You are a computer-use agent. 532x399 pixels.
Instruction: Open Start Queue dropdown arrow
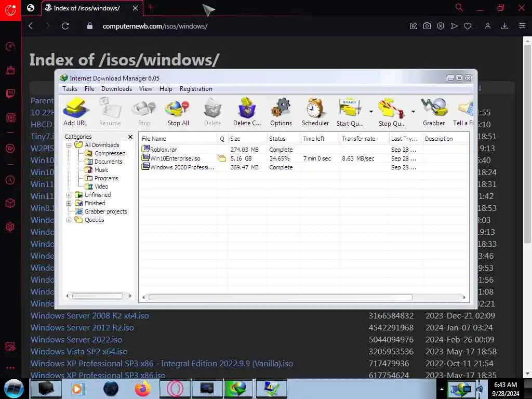coord(371,112)
